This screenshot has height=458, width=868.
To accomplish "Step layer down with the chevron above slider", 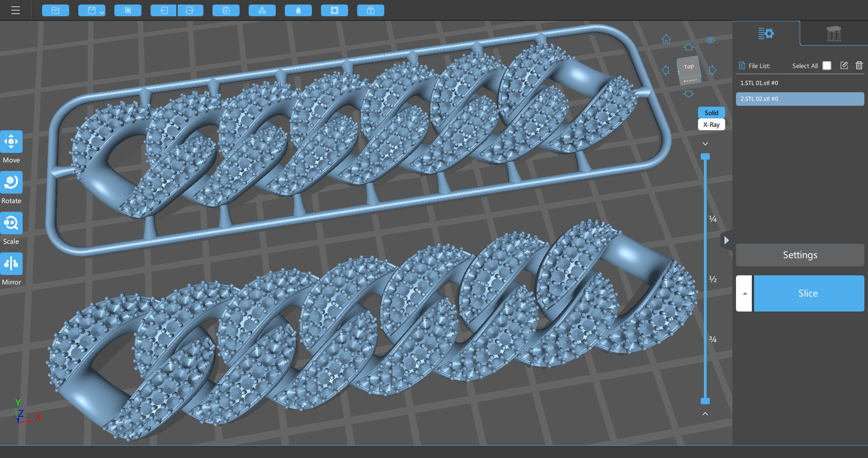I will [x=705, y=144].
